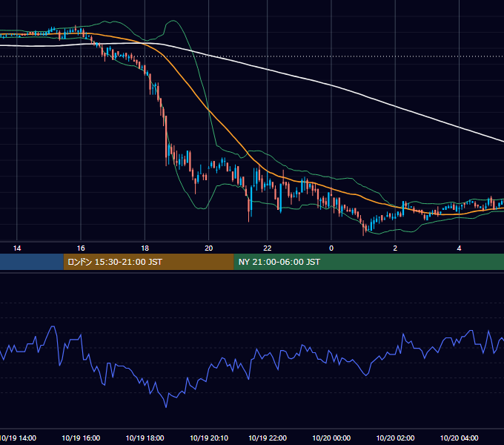Click the 10/20 02:00 date label

(x=395, y=438)
